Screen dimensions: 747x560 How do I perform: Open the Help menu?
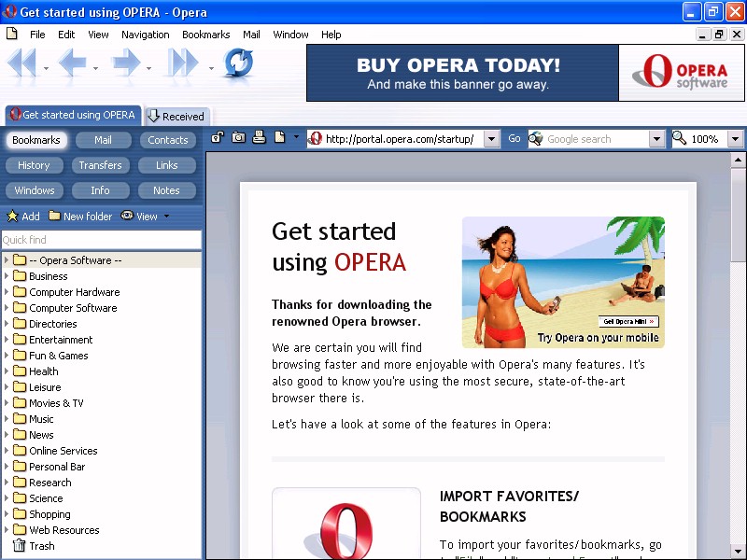(331, 35)
